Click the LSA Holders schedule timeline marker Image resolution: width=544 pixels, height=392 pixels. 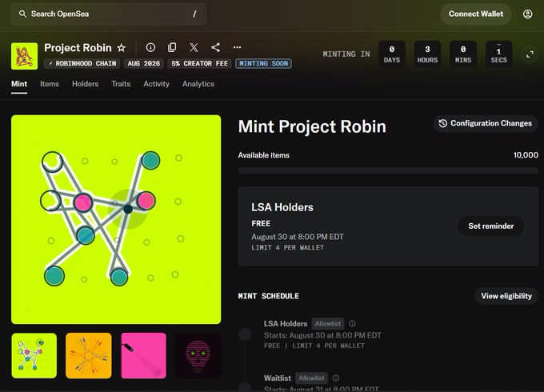pyautogui.click(x=245, y=334)
